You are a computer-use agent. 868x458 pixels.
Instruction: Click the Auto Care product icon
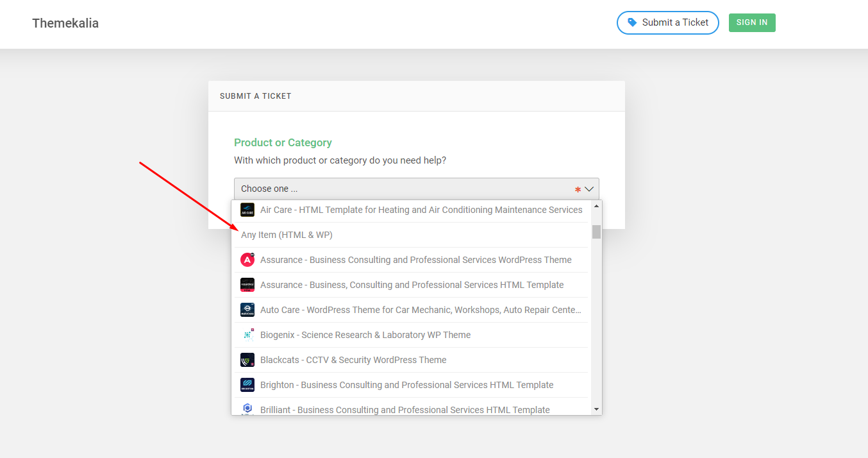(x=247, y=310)
